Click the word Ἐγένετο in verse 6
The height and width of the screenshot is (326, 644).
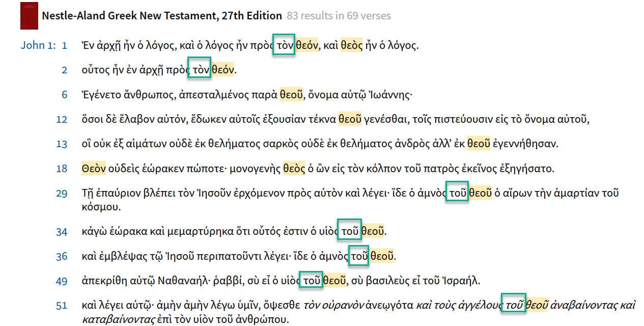(101, 95)
